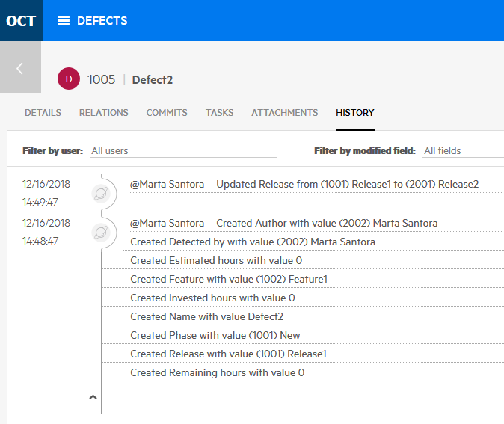
Task: Switch to the Relations tab
Action: pyautogui.click(x=104, y=113)
